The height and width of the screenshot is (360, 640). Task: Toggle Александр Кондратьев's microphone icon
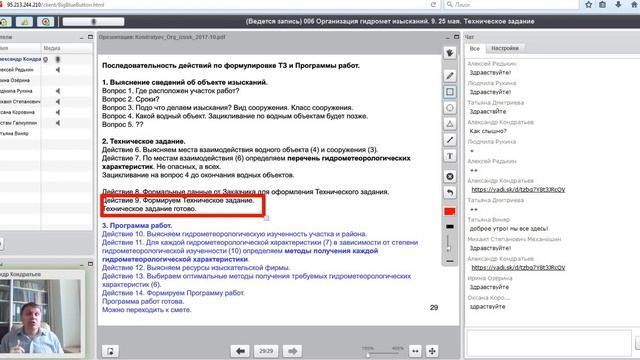coord(58,60)
